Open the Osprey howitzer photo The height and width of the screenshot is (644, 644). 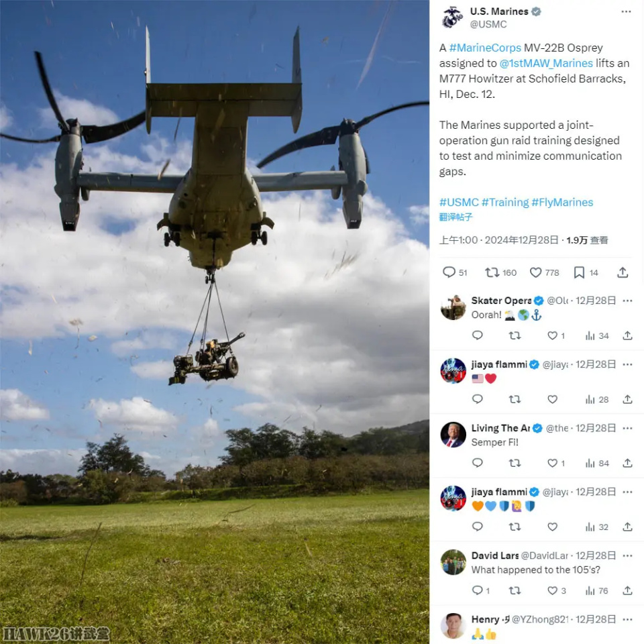click(x=215, y=322)
